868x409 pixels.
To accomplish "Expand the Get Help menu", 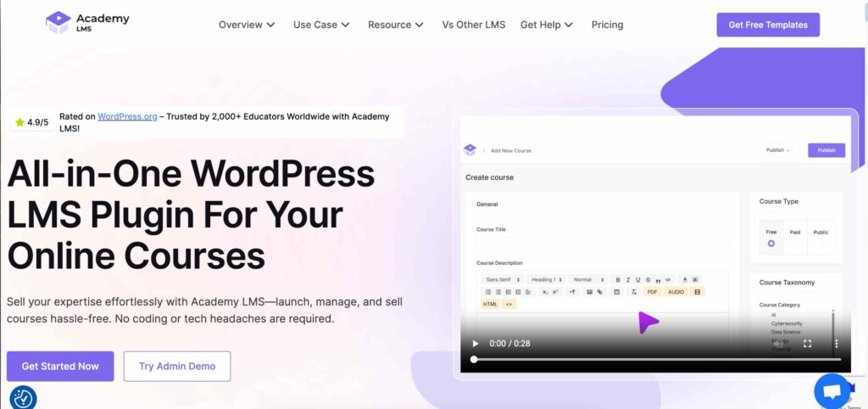I will pyautogui.click(x=547, y=25).
